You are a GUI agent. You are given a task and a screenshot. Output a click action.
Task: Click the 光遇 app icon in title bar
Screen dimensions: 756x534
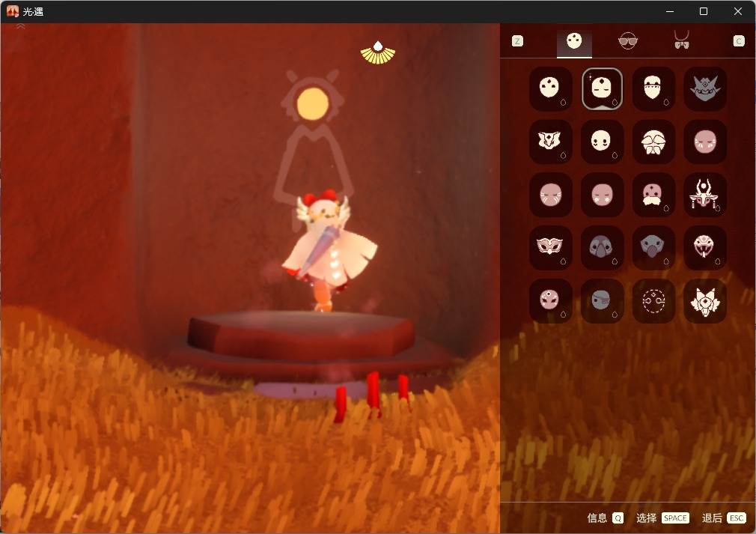point(13,11)
